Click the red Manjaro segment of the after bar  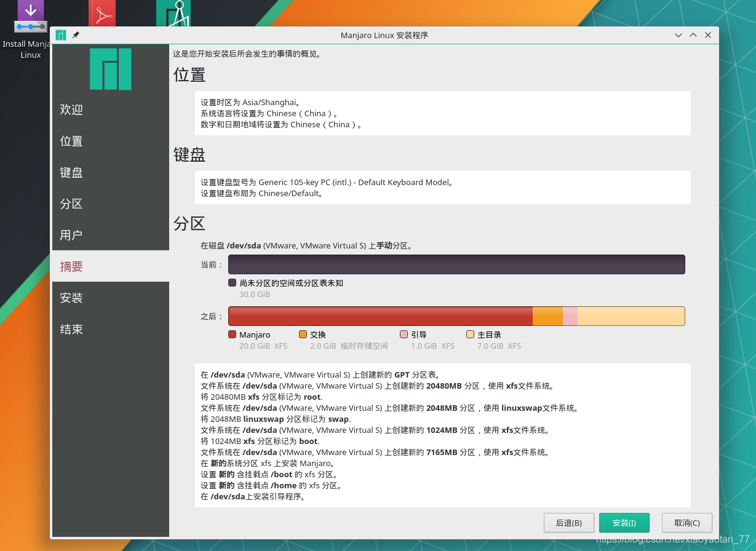click(380, 316)
